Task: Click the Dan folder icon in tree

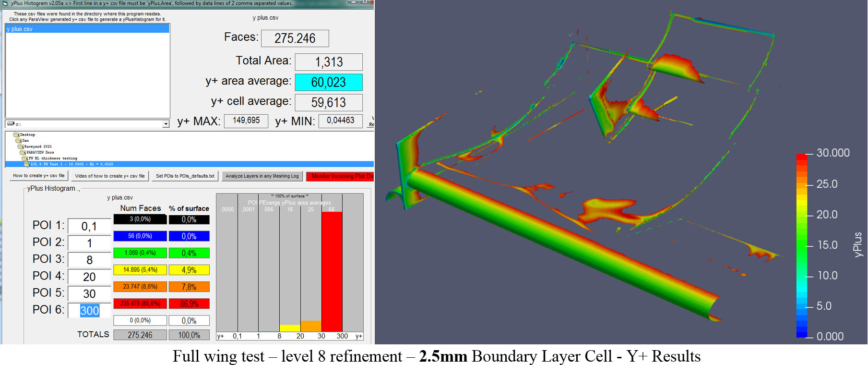Action: [19, 141]
